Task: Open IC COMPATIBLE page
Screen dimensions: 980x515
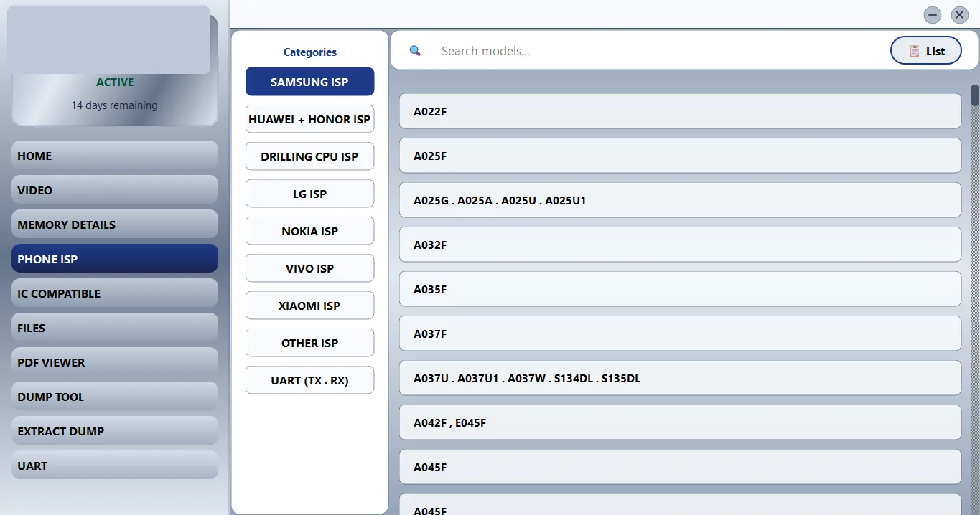Action: point(115,293)
